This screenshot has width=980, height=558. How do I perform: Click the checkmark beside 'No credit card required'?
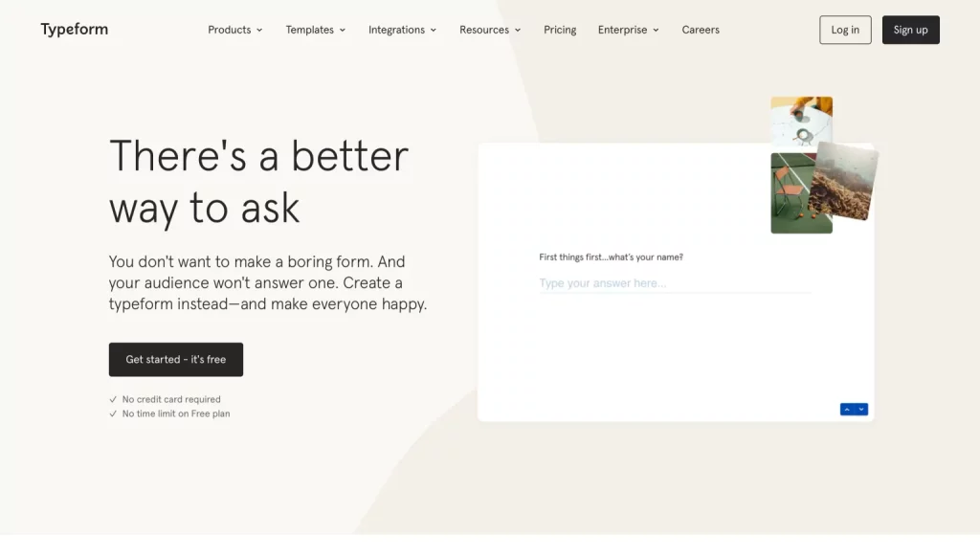click(x=114, y=399)
